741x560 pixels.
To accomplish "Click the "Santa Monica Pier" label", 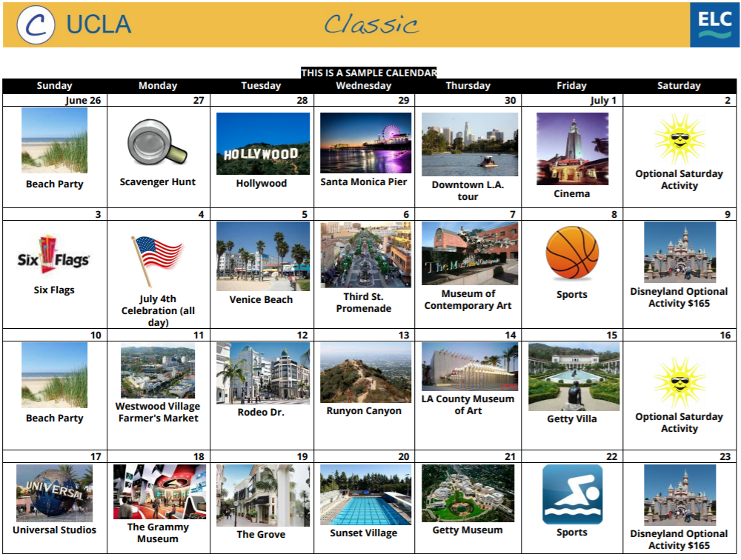I will [x=363, y=182].
